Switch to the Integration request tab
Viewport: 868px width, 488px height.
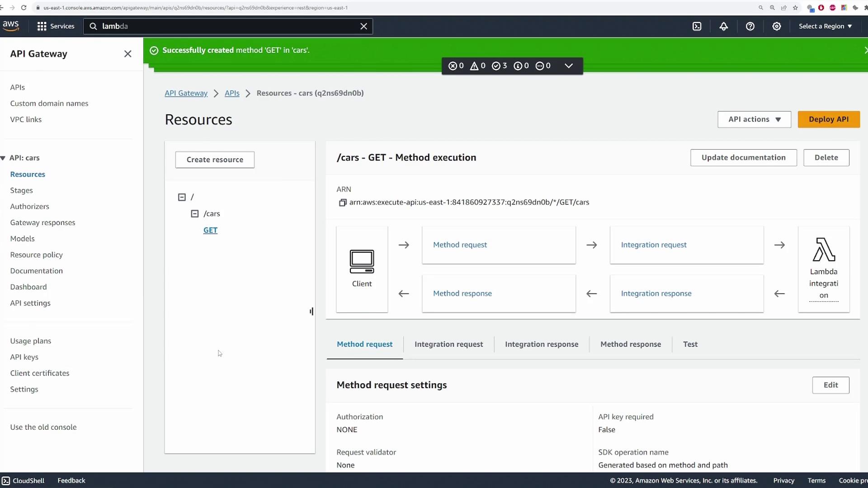(x=448, y=344)
